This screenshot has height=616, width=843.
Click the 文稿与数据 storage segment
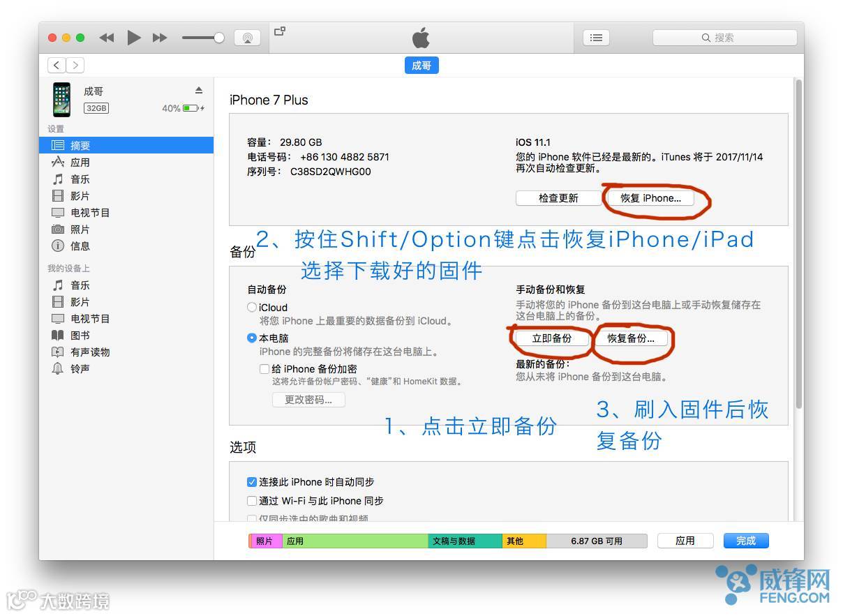click(465, 541)
